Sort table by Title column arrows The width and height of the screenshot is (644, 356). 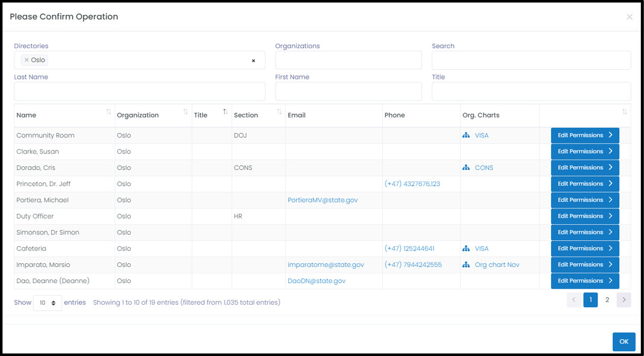(226, 111)
